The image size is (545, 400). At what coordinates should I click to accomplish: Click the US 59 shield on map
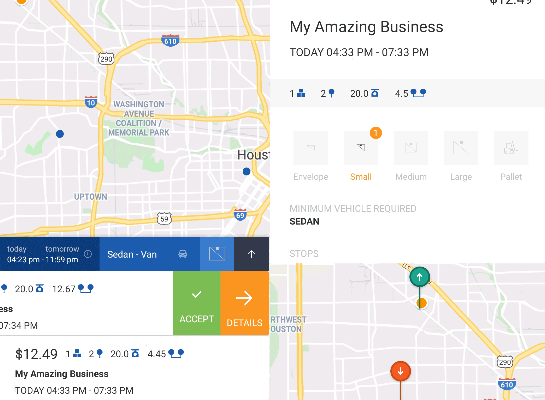[164, 219]
